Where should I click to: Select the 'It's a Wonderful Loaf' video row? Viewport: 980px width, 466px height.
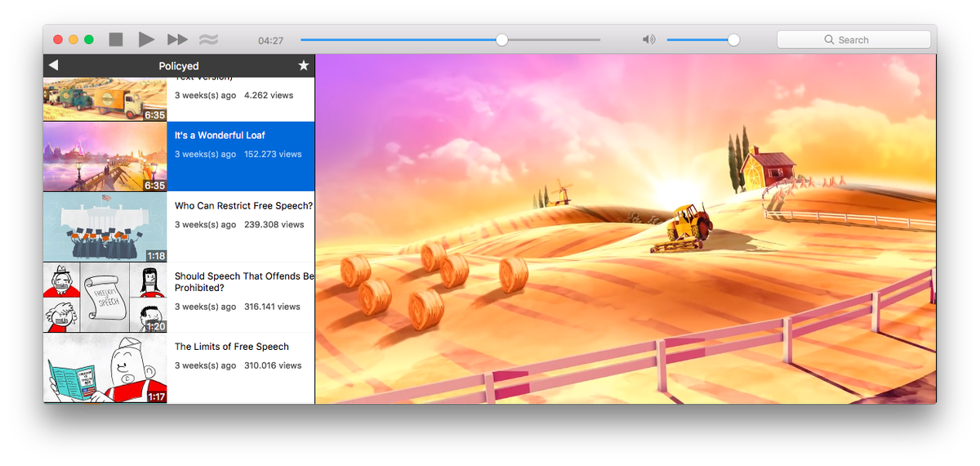[x=179, y=156]
